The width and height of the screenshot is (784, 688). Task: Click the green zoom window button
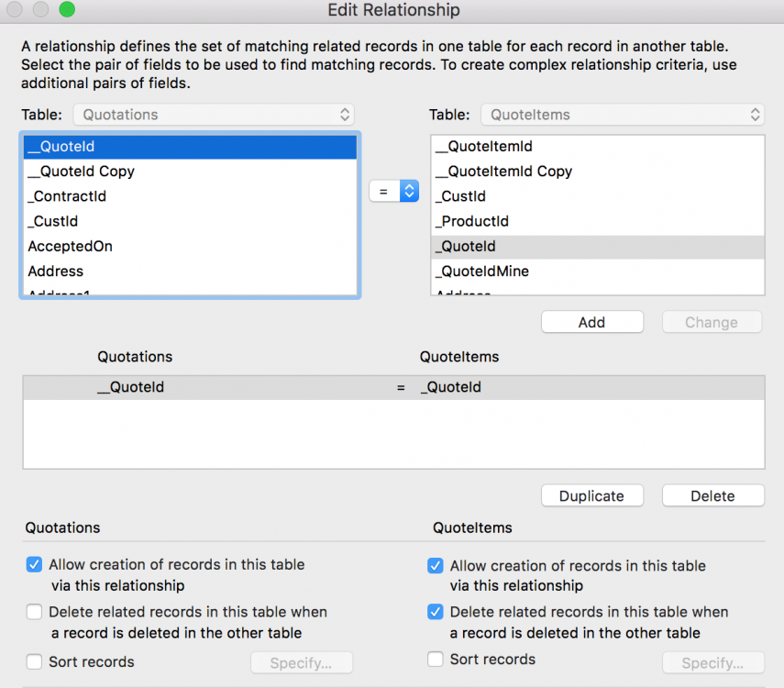(x=67, y=11)
